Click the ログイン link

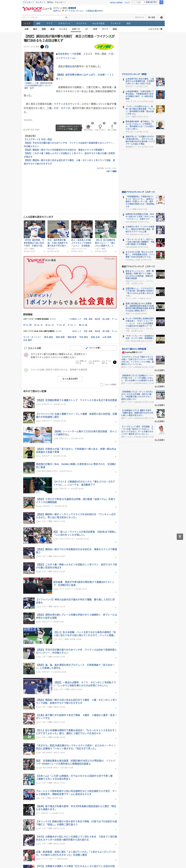tap(57, 11)
